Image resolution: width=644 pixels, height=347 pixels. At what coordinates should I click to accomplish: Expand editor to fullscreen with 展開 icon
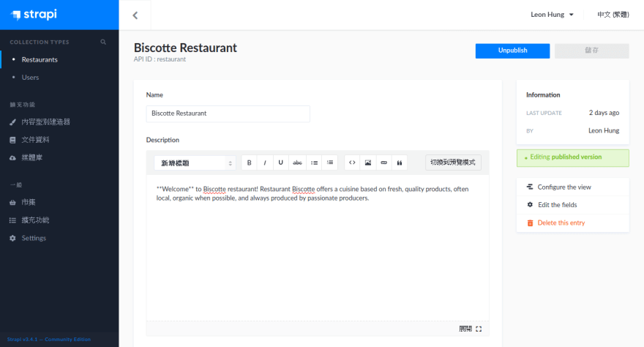point(471,329)
